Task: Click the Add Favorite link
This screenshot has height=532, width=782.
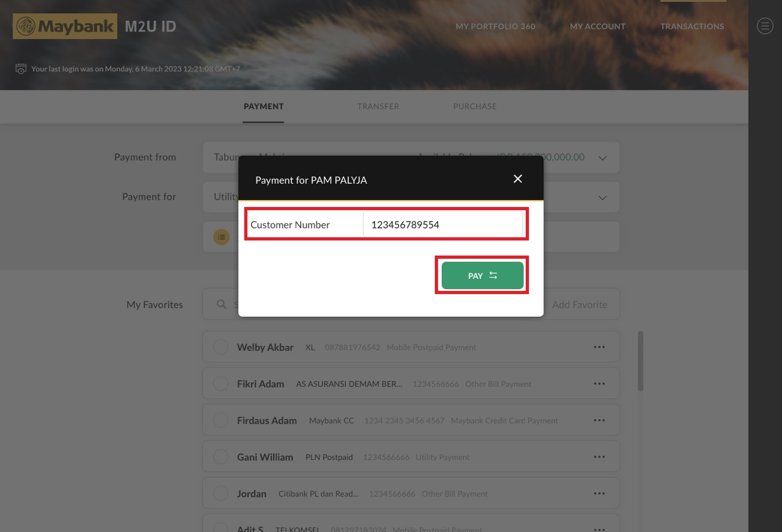Action: pos(579,304)
